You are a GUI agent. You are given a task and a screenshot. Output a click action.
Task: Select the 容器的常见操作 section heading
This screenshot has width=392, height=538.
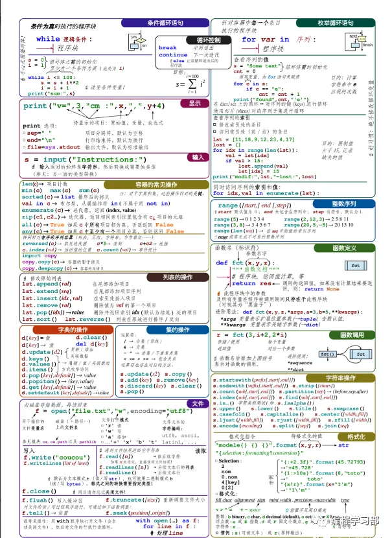[x=156, y=185]
